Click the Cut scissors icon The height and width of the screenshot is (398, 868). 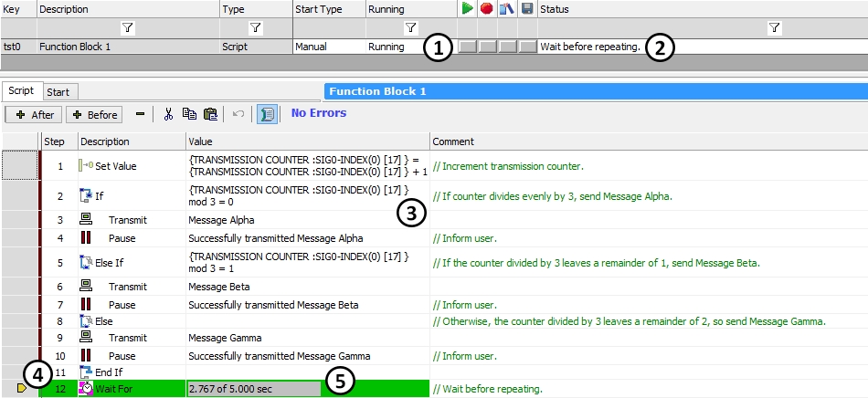(168, 114)
